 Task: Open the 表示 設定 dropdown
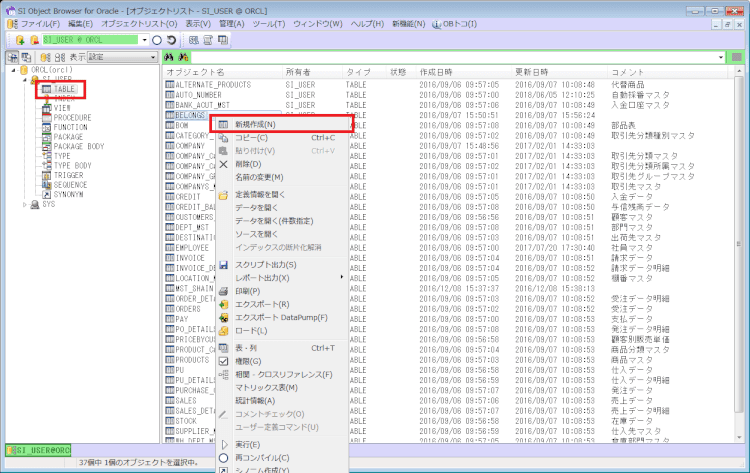pos(153,57)
